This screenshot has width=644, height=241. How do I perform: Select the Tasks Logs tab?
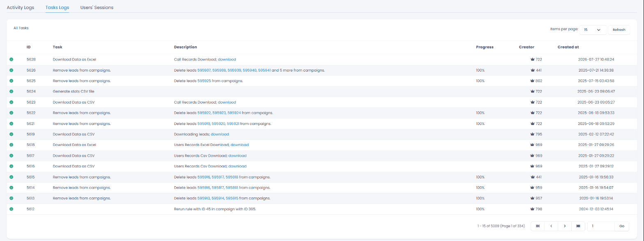(x=57, y=7)
